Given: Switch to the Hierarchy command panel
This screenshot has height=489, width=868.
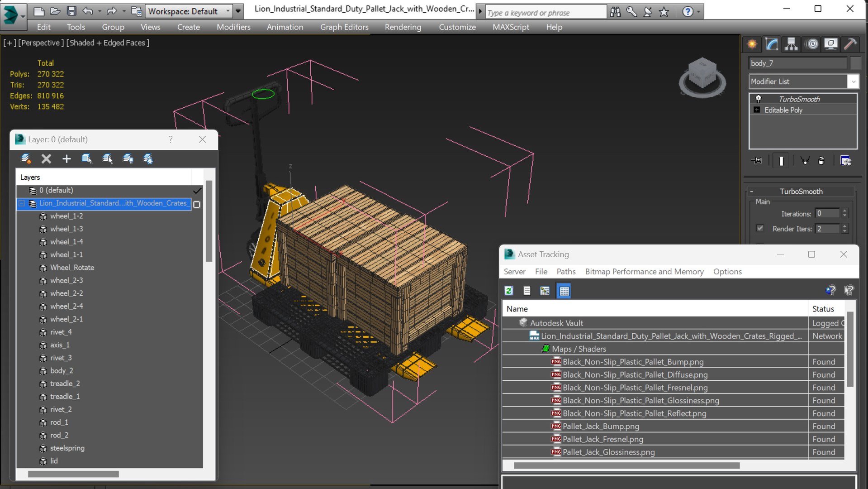Looking at the screenshot, I should pos(791,44).
